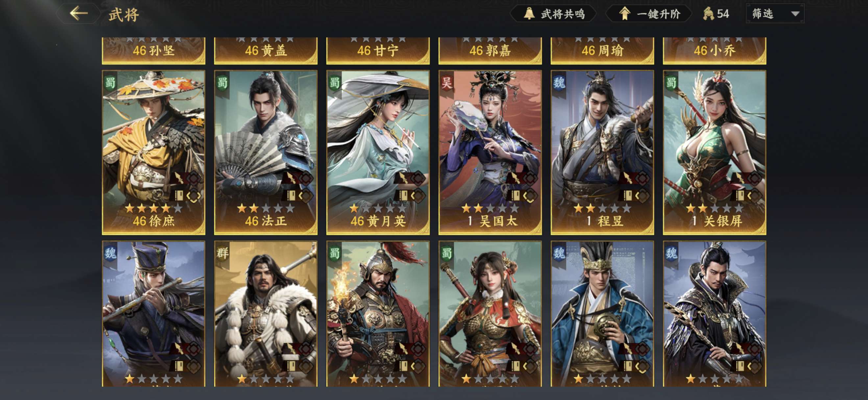Click the 吴 faction badge on 吴国太

pyautogui.click(x=446, y=82)
